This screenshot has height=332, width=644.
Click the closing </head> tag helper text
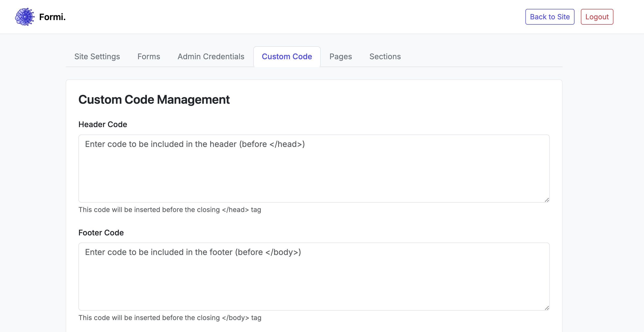[170, 210]
